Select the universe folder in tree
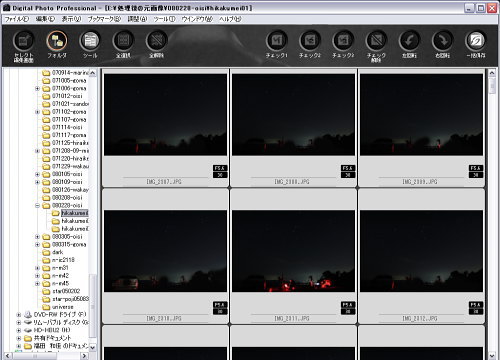Viewport: 500px width, 360px height. click(63, 307)
